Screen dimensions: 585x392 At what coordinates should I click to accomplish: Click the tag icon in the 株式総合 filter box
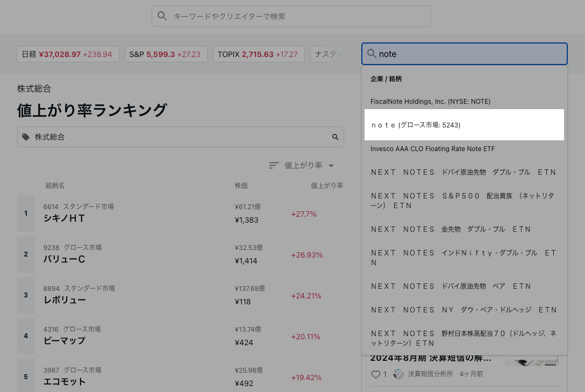click(26, 137)
